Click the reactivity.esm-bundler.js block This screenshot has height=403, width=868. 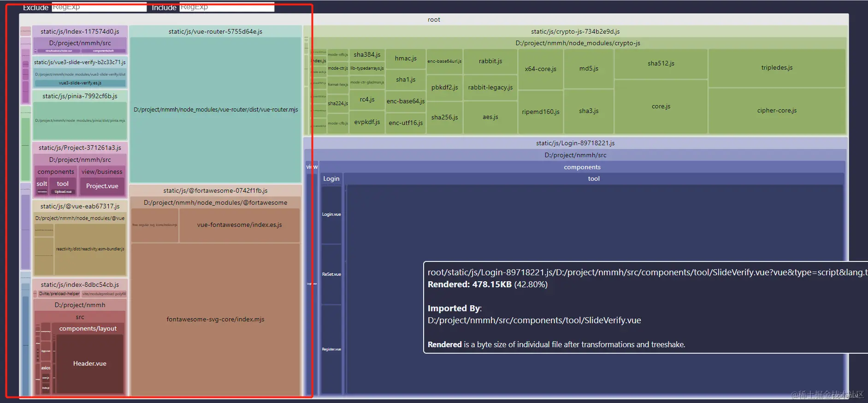tap(90, 249)
